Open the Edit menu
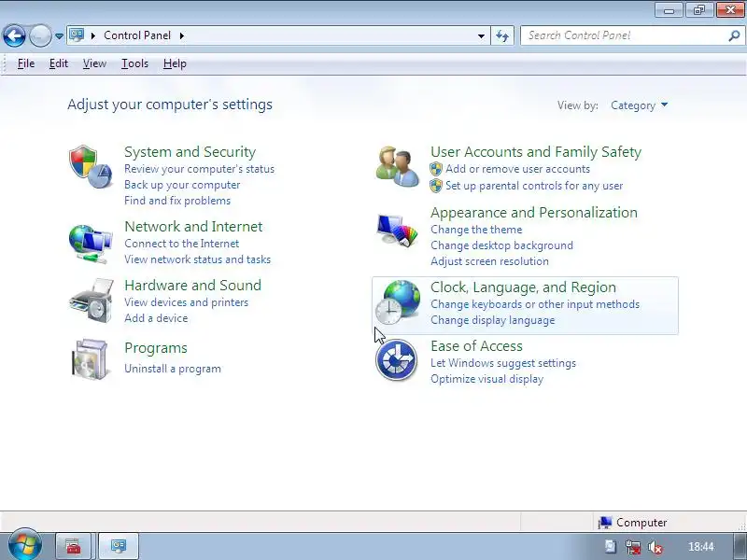The height and width of the screenshot is (560, 747). (59, 63)
